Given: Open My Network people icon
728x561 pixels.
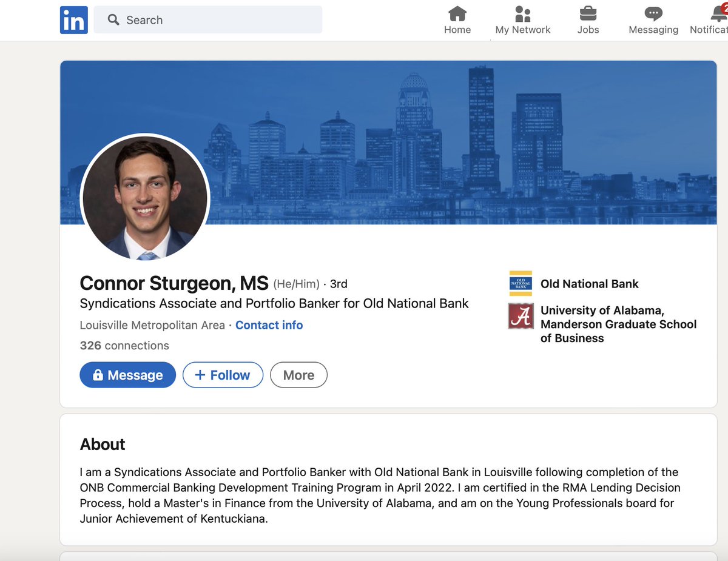Looking at the screenshot, I should (523, 13).
